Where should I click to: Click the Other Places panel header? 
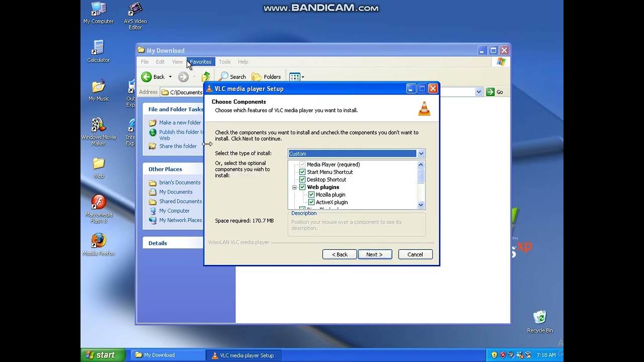(x=173, y=169)
